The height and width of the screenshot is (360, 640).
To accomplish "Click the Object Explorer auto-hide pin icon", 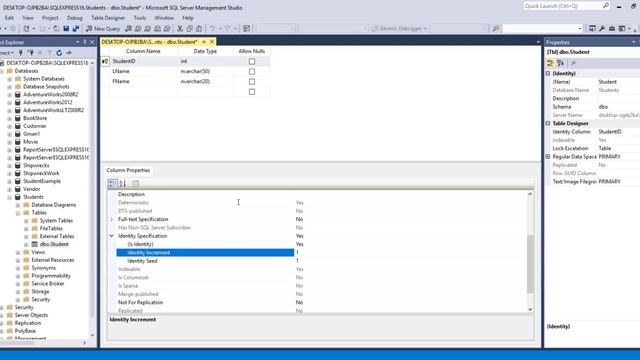I will tap(85, 42).
